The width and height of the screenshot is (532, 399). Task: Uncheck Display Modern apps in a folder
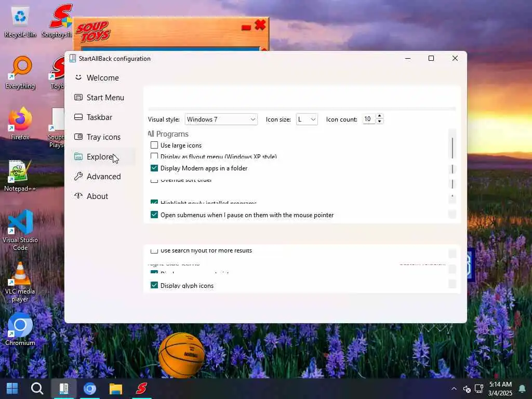pos(154,168)
